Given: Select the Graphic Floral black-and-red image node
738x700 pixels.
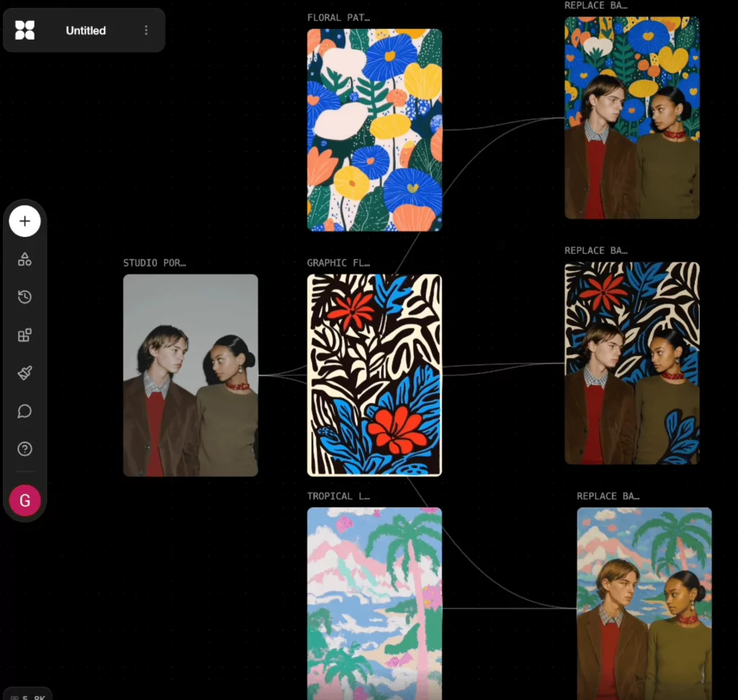Looking at the screenshot, I should click(374, 375).
